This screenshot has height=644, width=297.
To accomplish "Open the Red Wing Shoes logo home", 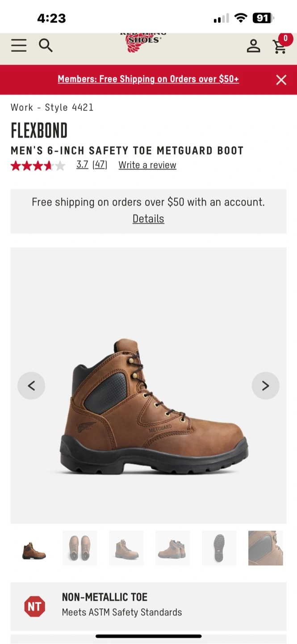I will click(143, 43).
